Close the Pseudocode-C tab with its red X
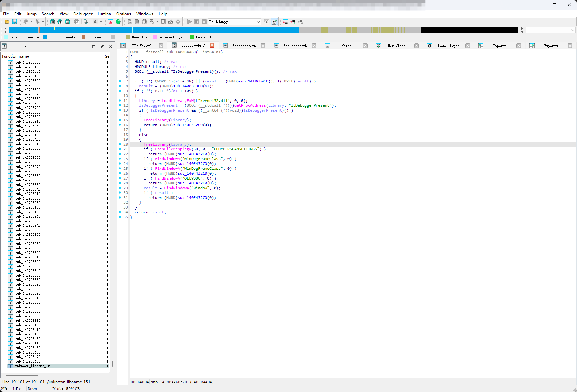Screen dimensions: 577x392 tap(212, 45)
